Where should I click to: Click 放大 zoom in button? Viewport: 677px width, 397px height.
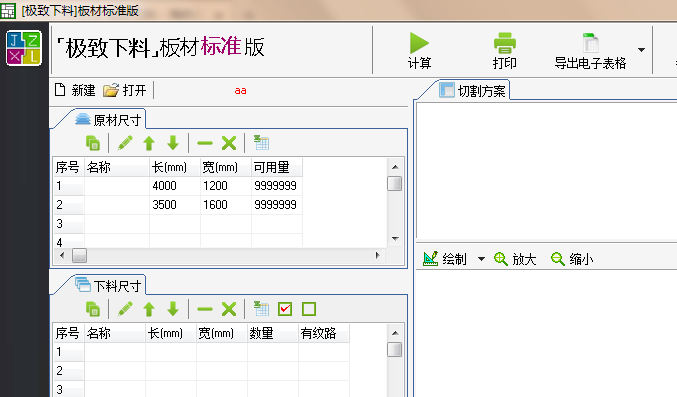tap(515, 259)
